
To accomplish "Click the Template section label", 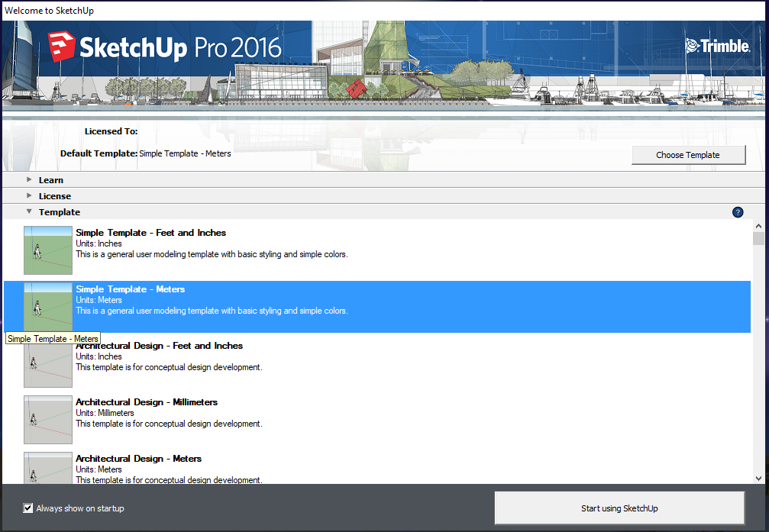I will coord(60,212).
